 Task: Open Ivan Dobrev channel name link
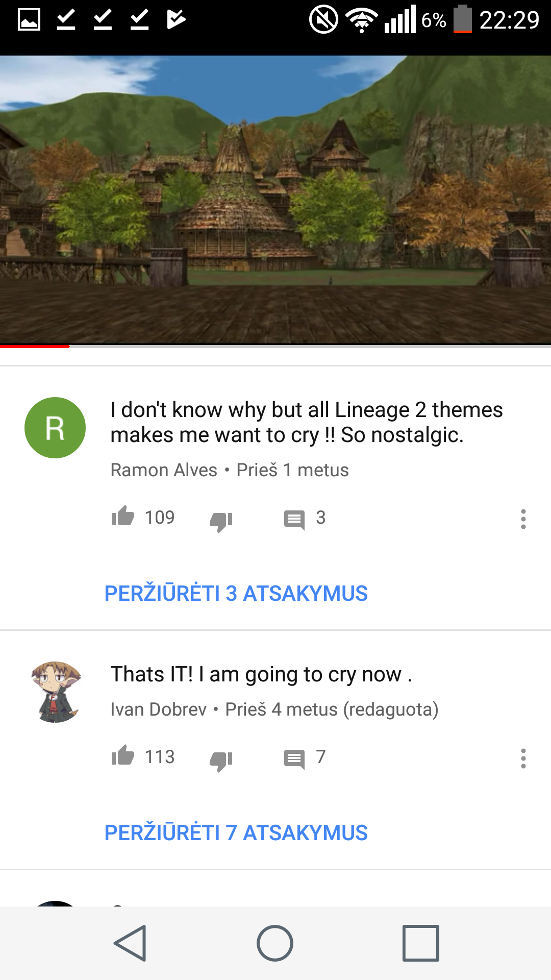point(159,709)
